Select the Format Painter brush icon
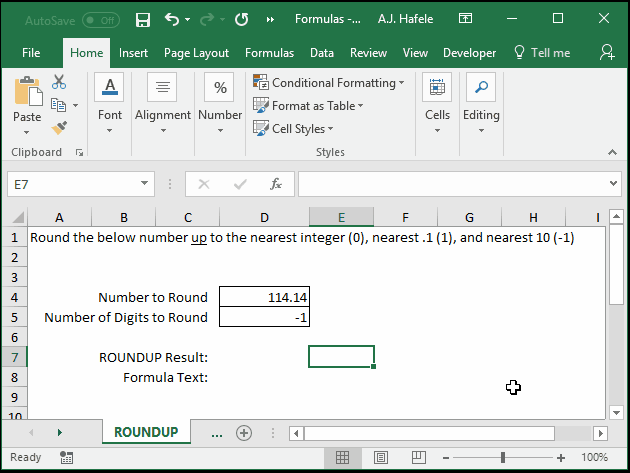 pyautogui.click(x=59, y=128)
